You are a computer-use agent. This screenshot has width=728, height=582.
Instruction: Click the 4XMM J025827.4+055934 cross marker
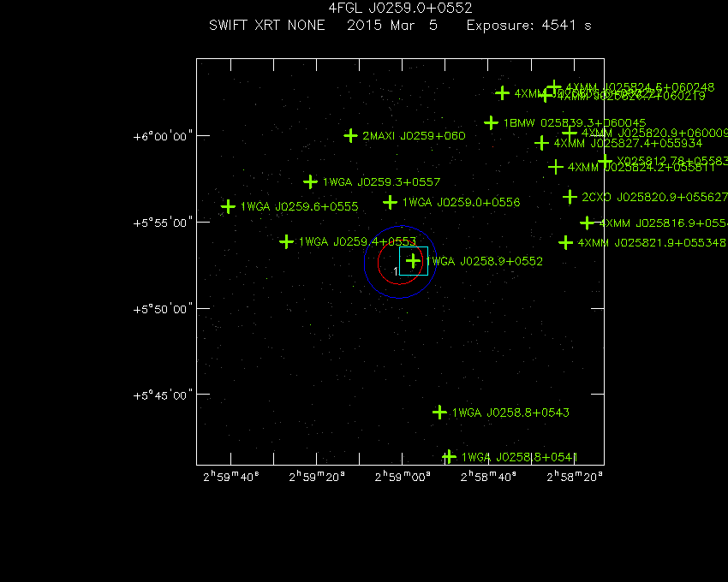coord(541,143)
